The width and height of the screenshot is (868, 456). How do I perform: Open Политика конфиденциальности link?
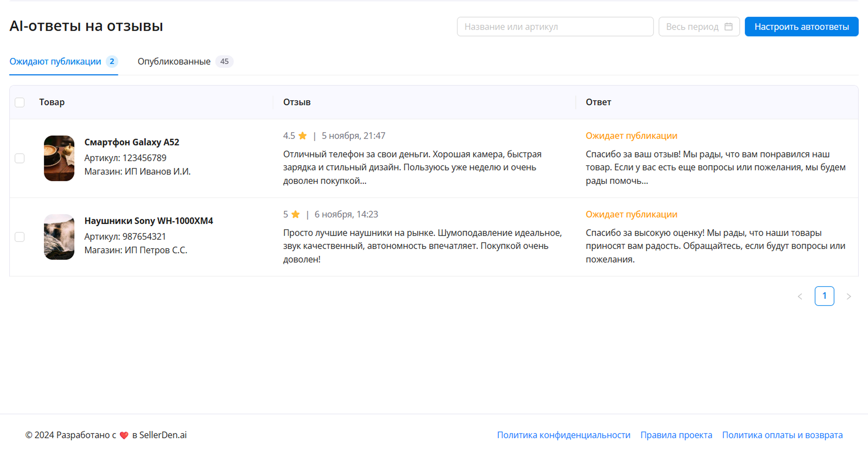563,435
